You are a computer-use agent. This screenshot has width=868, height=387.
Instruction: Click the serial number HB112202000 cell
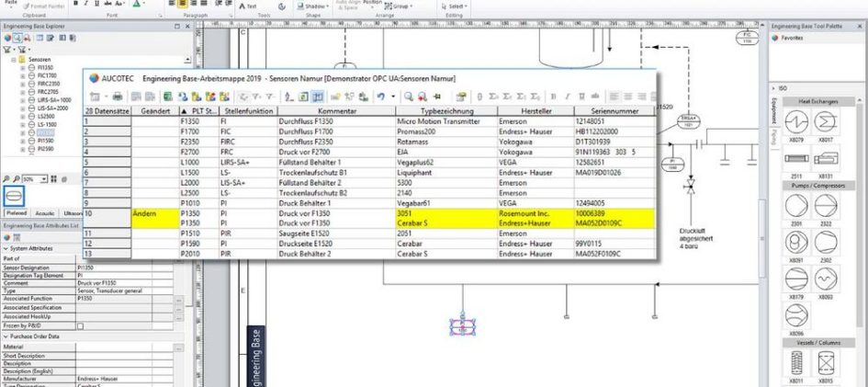[614, 131]
